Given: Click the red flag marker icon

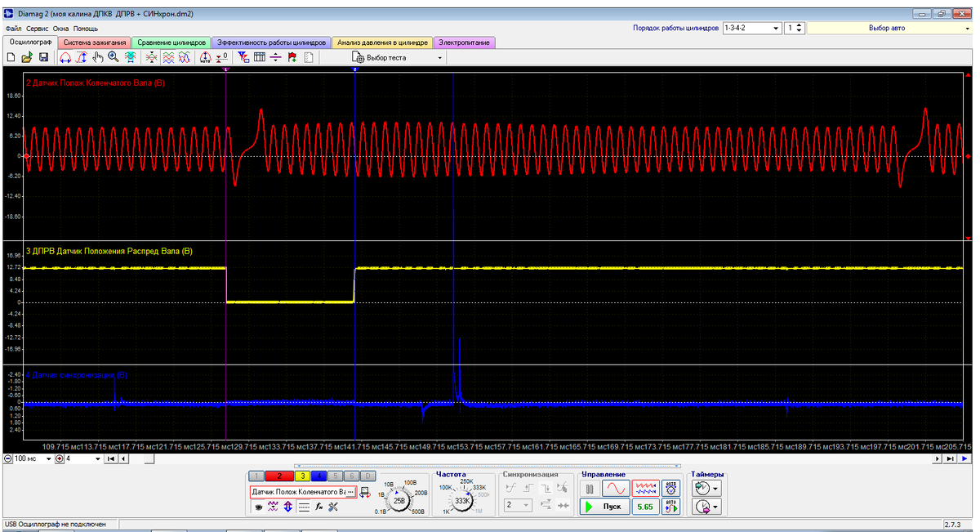Looking at the screenshot, I should (x=292, y=57).
